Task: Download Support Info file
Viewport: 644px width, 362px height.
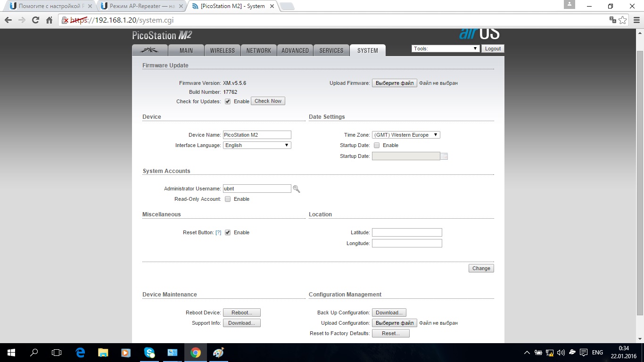Action: click(x=242, y=323)
